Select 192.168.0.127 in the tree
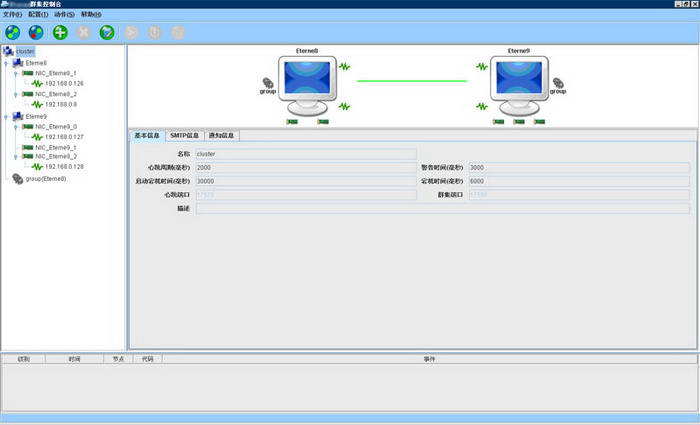Screen dimensions: 700x425 pos(64,137)
